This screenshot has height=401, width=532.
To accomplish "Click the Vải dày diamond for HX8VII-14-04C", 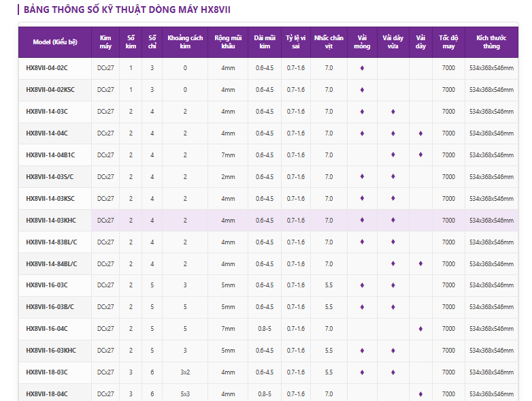I will pyautogui.click(x=420, y=133).
